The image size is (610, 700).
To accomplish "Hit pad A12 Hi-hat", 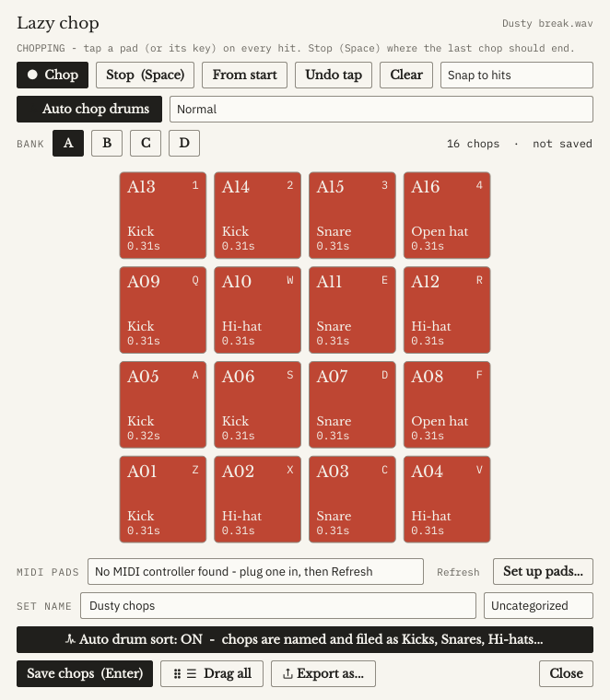I will (447, 310).
